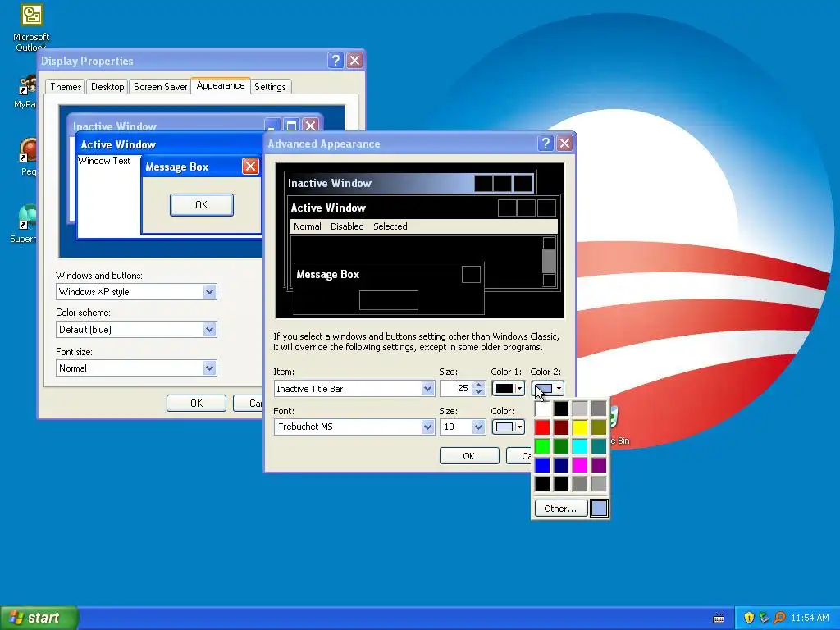Open the font Color picker dropdown
The width and height of the screenshot is (840, 630).
(508, 427)
